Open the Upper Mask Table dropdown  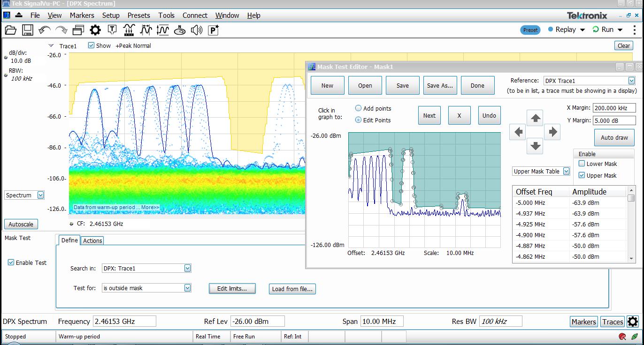pos(566,171)
